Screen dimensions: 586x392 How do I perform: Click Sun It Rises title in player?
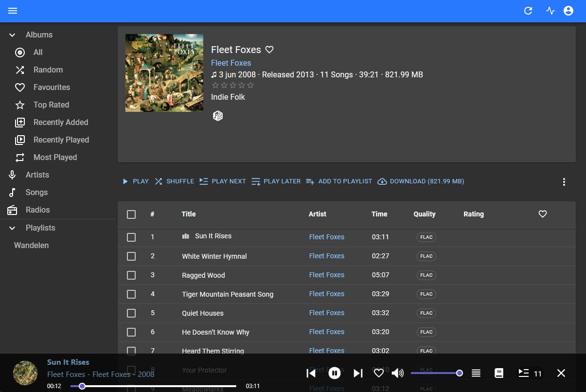68,362
